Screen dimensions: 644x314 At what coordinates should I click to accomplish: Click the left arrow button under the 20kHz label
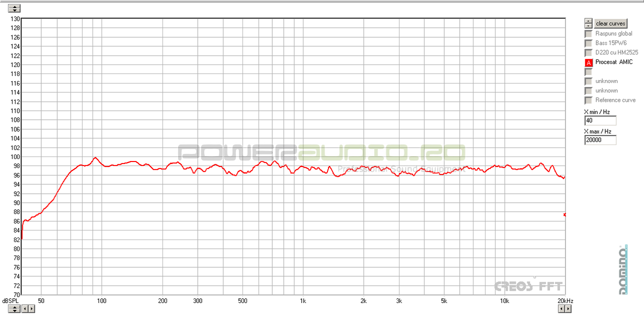click(561, 308)
